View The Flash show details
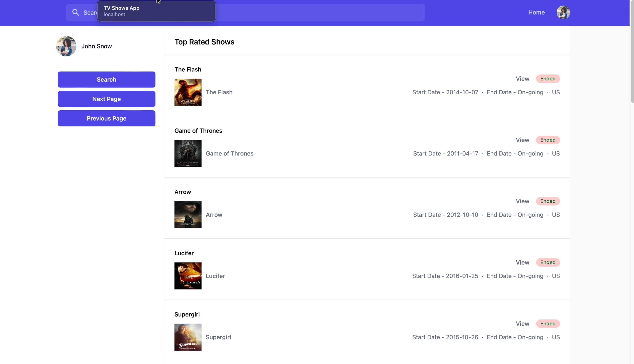The width and height of the screenshot is (634, 364). (x=522, y=79)
